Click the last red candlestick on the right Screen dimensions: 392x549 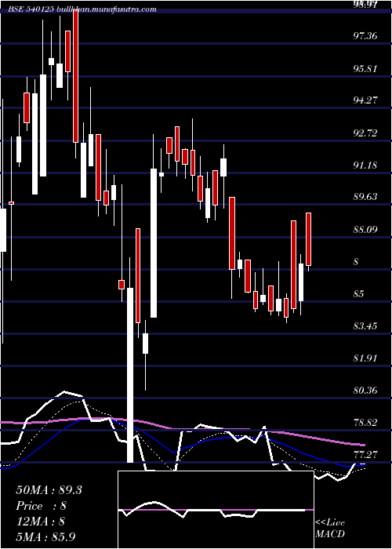coord(308,239)
